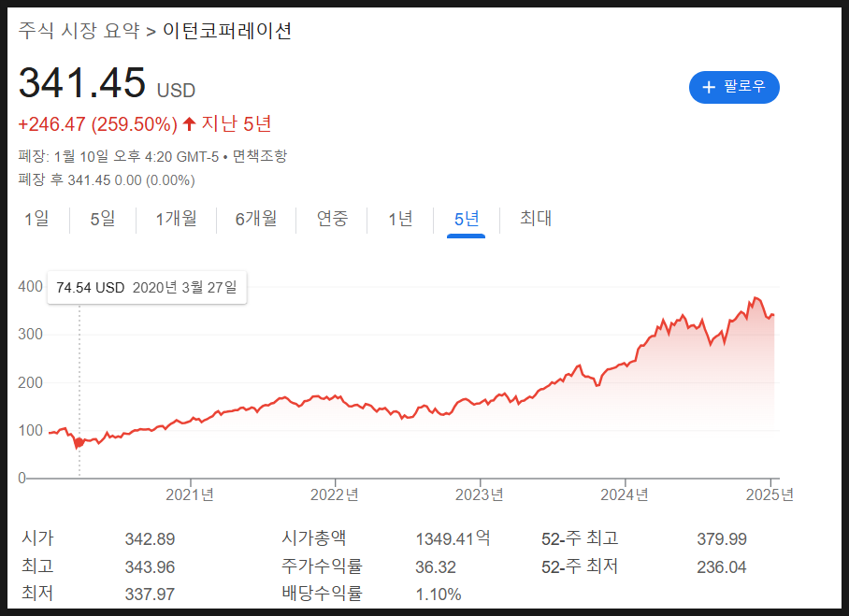Select the 연중 year-to-date tab
Screen dimensions: 849x616
[x=332, y=219]
